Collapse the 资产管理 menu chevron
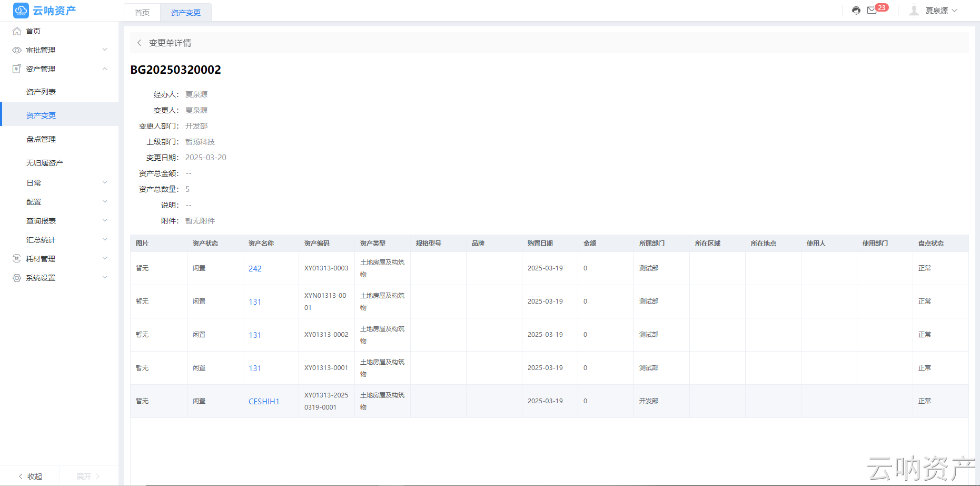Image resolution: width=980 pixels, height=486 pixels. [105, 69]
